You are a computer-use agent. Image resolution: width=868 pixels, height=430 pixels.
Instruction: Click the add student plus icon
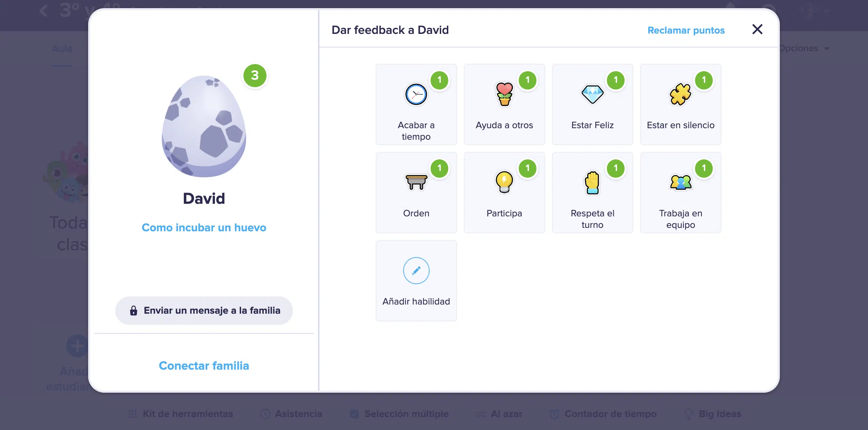pyautogui.click(x=77, y=346)
